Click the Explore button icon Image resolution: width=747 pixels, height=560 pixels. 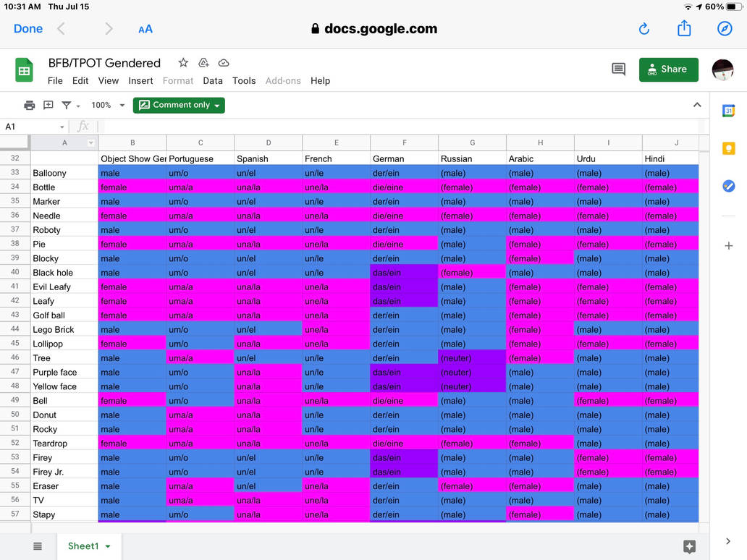[x=689, y=546]
